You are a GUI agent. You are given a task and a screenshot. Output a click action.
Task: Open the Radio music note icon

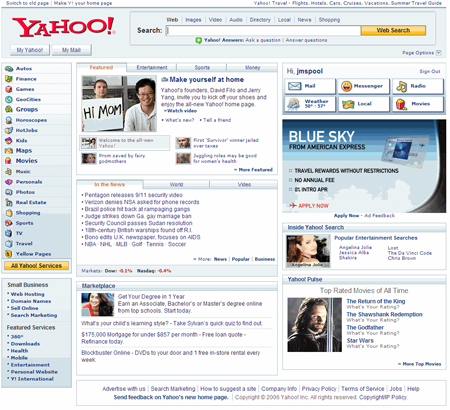pos(401,86)
